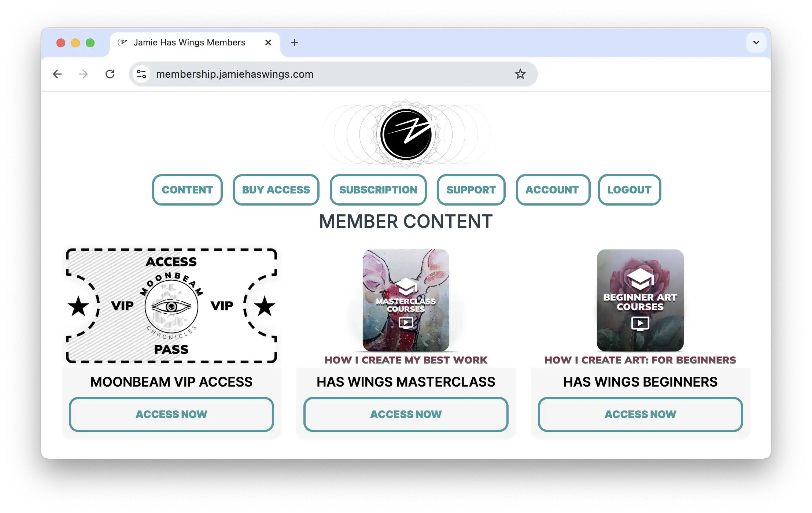
Task: Close the Jamie Has Wings Members tab
Action: click(x=268, y=43)
